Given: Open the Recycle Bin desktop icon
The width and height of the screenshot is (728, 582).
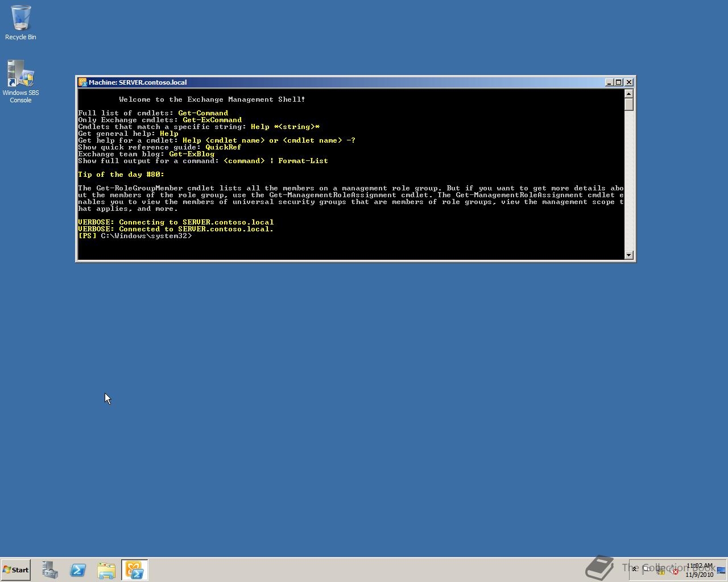Looking at the screenshot, I should click(20, 23).
